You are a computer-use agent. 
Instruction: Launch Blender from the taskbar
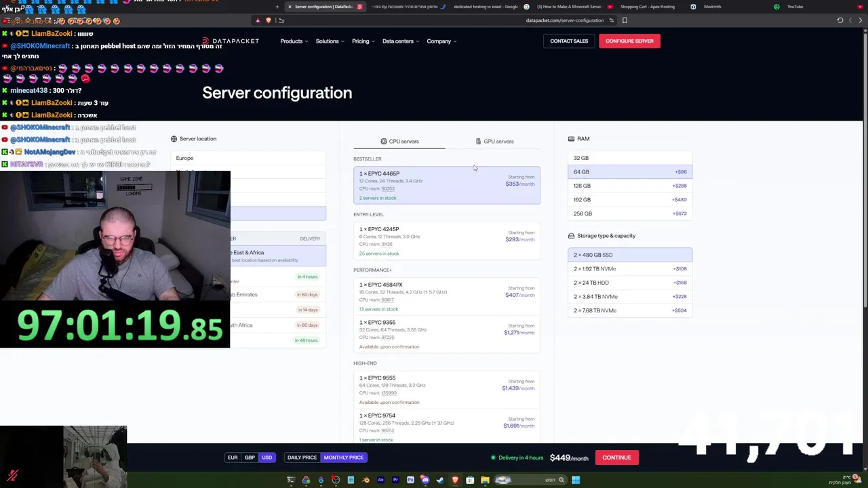point(366,480)
